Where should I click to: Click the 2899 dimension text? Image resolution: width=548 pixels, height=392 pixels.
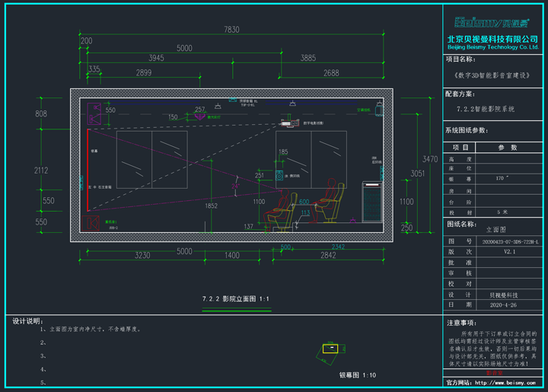click(x=144, y=72)
